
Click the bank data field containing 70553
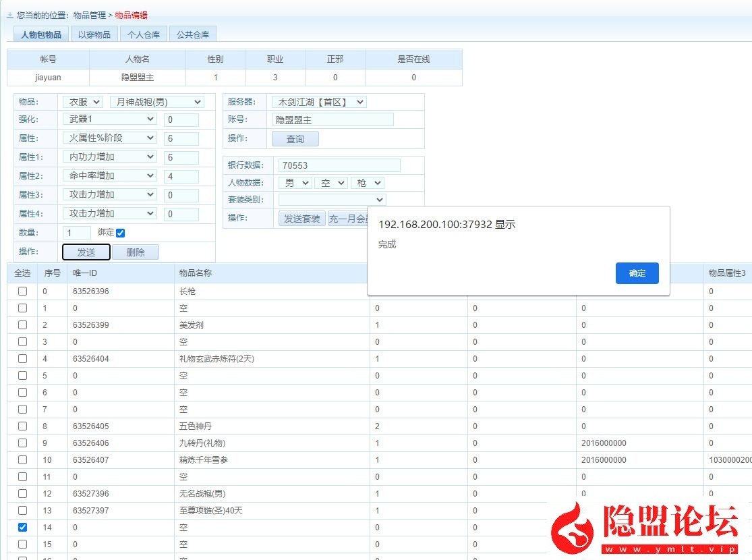coord(338,165)
